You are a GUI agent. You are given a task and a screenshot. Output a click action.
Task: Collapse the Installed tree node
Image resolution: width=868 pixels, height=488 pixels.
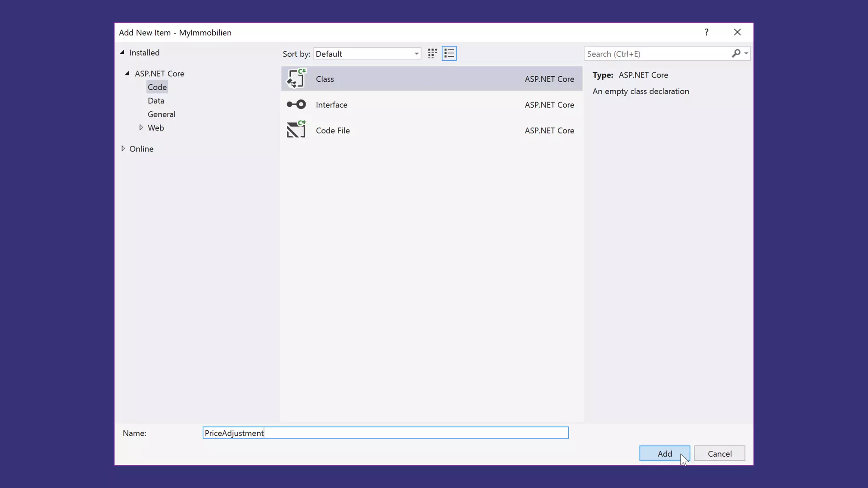coord(122,53)
